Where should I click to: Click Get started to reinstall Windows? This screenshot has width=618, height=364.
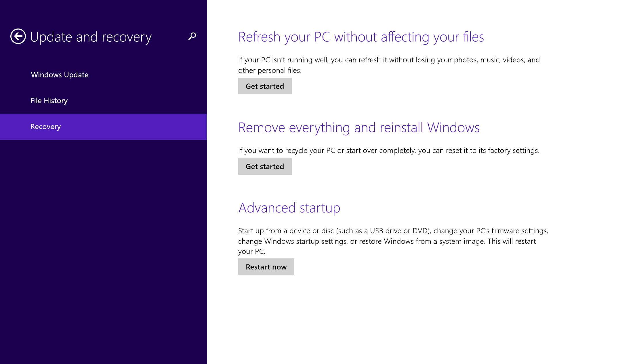tap(264, 166)
